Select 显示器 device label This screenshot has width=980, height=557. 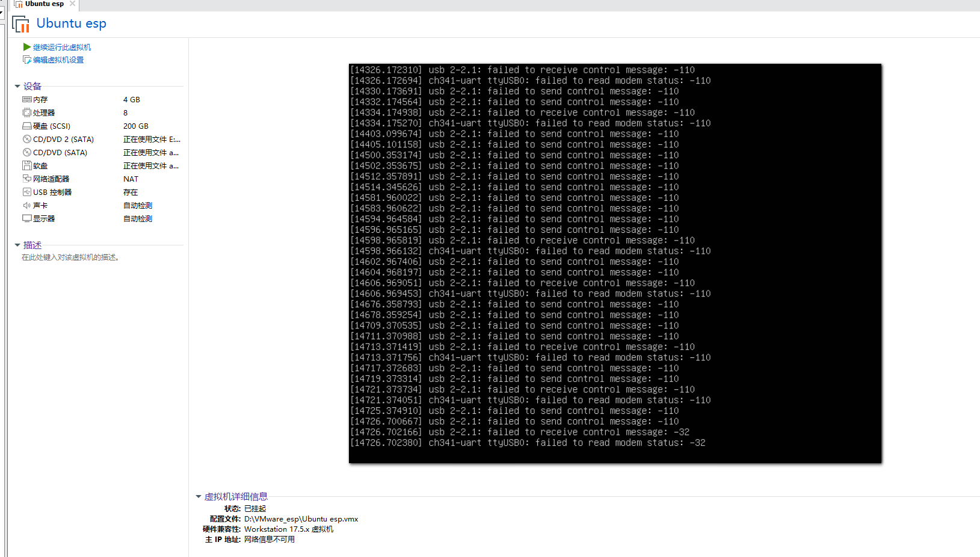44,218
